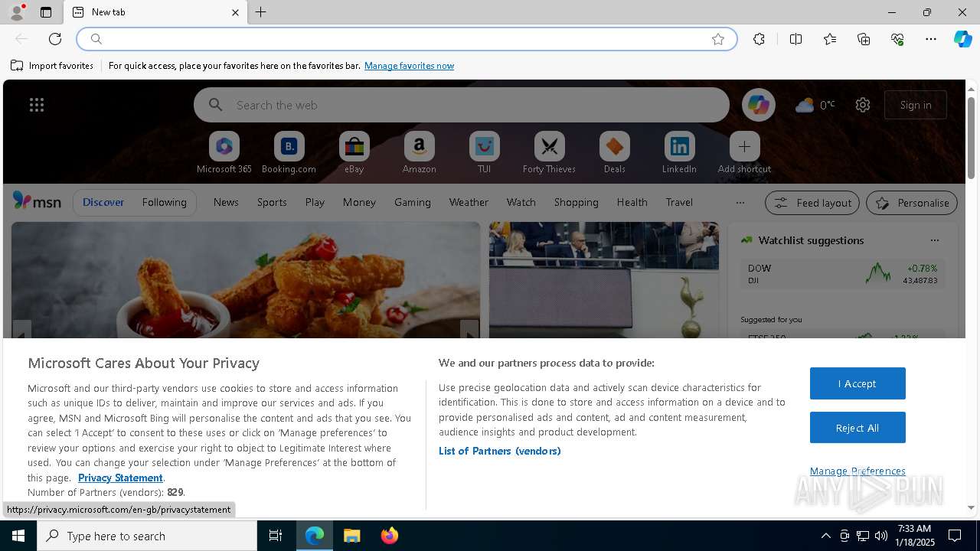The image size is (980, 551).
Task: Open Watchlist suggestions more options
Action: pos(935,240)
